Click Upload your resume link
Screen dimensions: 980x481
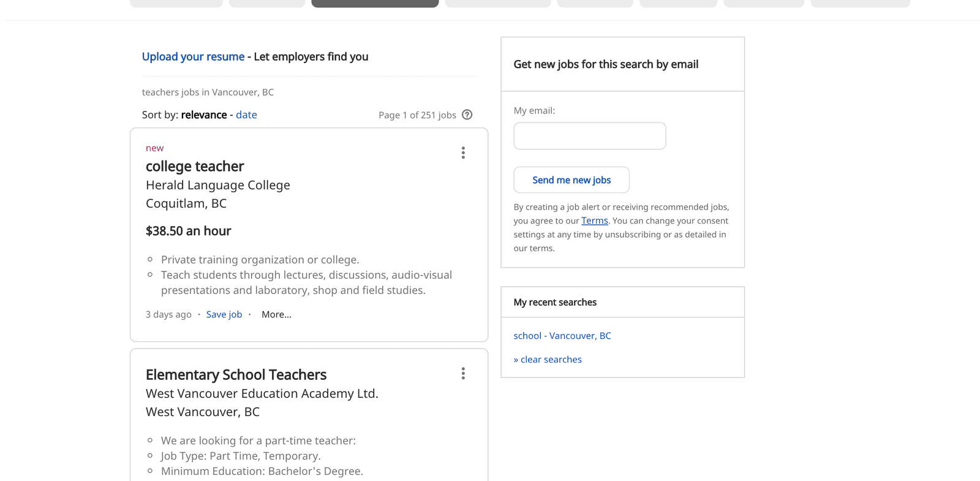193,56
